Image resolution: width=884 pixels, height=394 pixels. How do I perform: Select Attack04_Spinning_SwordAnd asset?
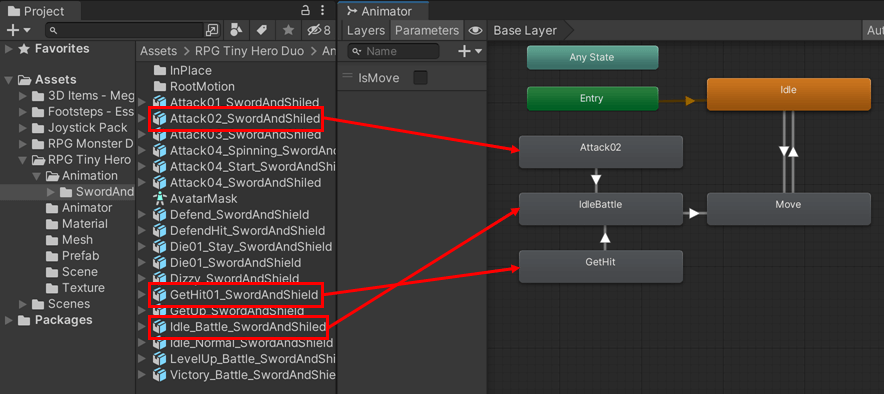[x=245, y=150]
